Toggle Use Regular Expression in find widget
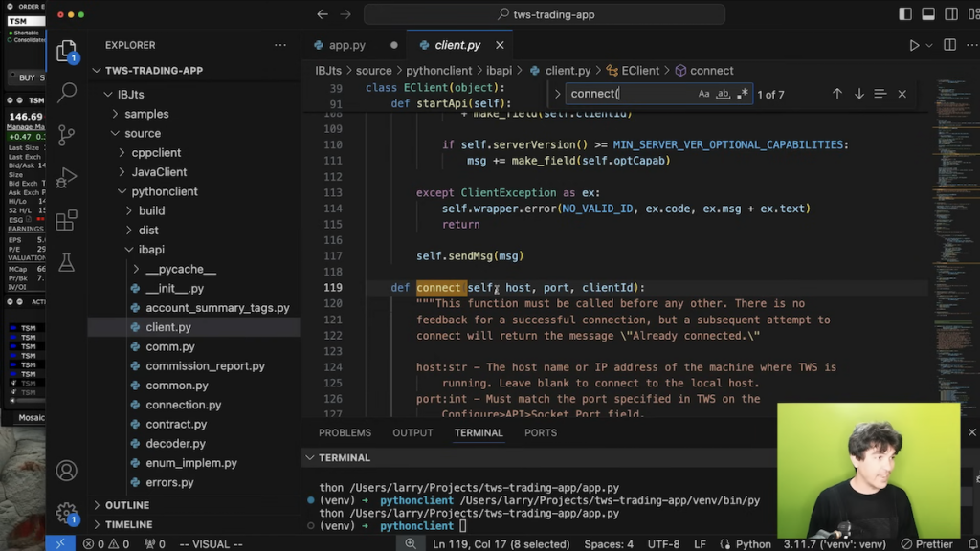Screen dimensions: 980x551 (x=742, y=94)
